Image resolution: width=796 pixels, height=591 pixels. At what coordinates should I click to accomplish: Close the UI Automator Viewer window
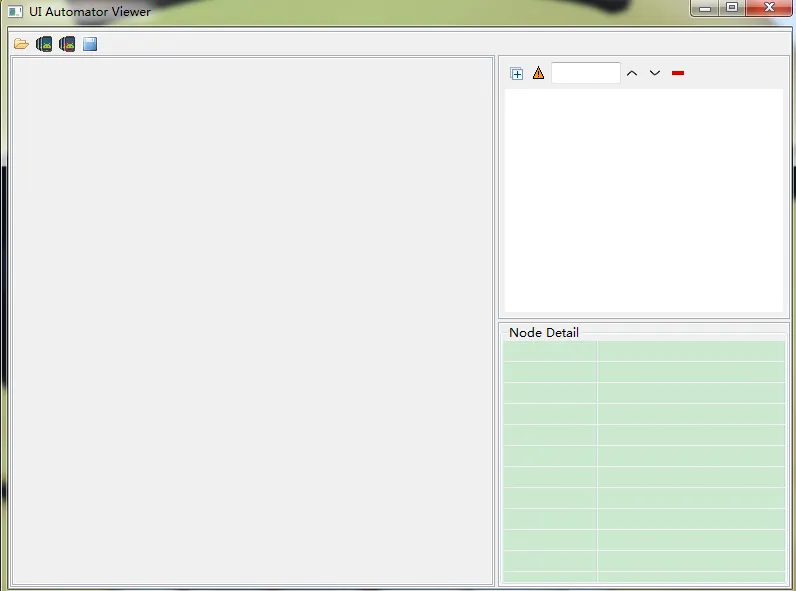point(769,8)
